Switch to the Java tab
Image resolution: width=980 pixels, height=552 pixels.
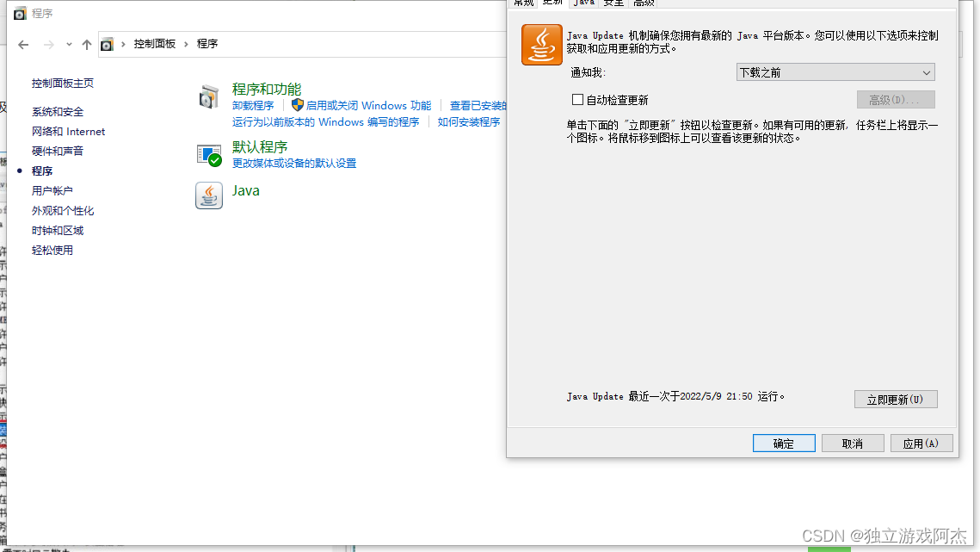583,3
